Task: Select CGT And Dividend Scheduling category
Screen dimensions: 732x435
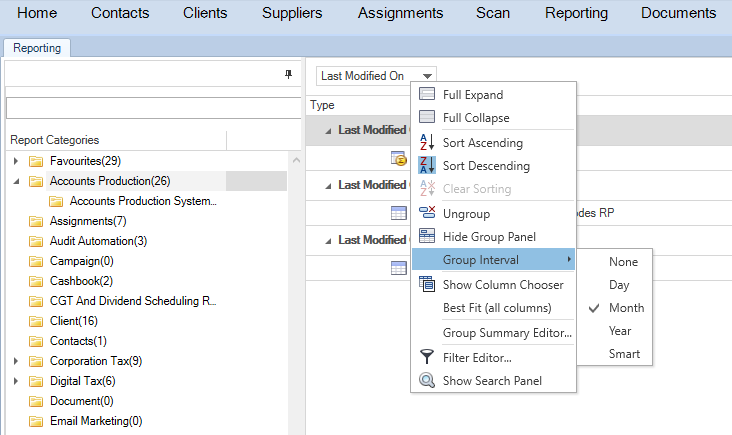Action: pos(133,301)
